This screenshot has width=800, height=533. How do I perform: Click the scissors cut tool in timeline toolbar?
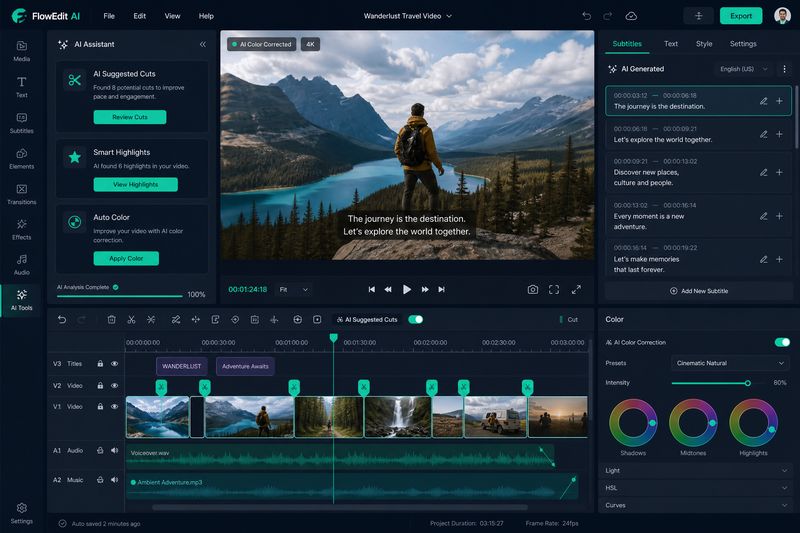coord(132,319)
